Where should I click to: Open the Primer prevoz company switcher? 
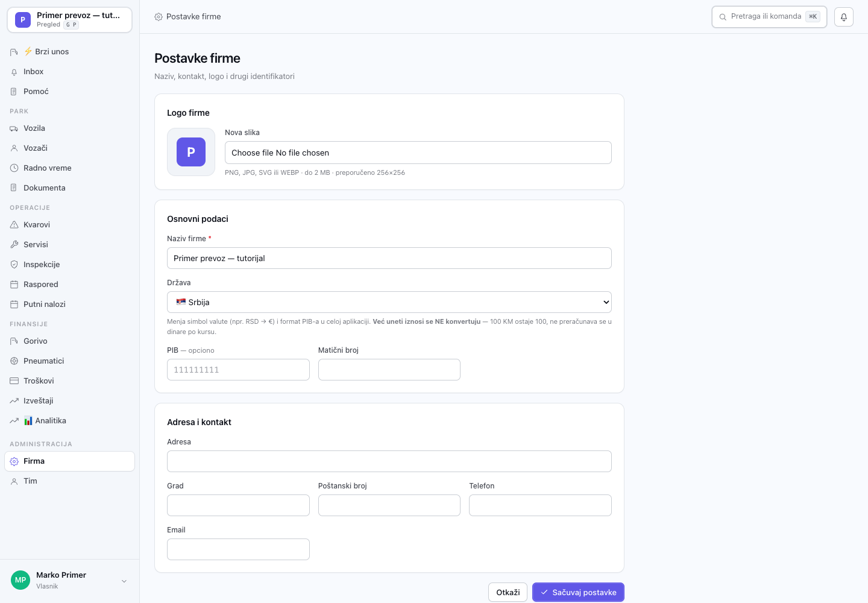coord(70,20)
